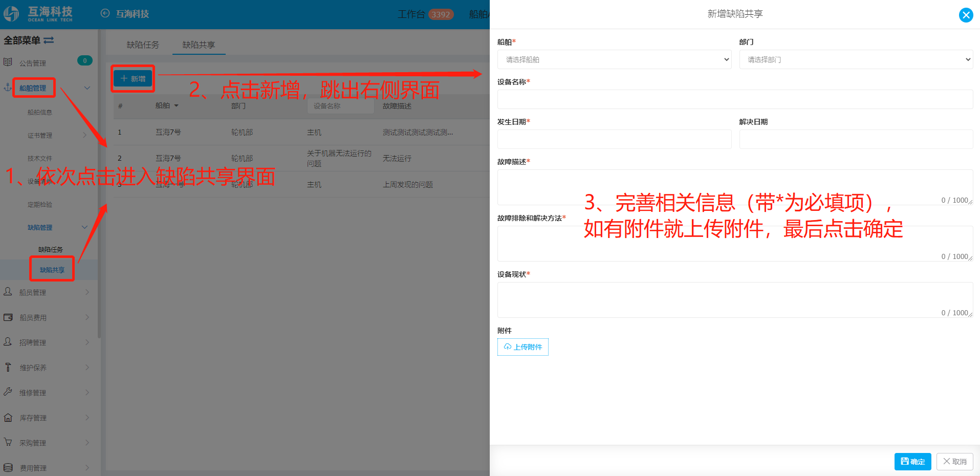Screen dimensions: 980x476
Task: Click the 关于机器无法运行的问题 cell
Action: [x=339, y=158]
